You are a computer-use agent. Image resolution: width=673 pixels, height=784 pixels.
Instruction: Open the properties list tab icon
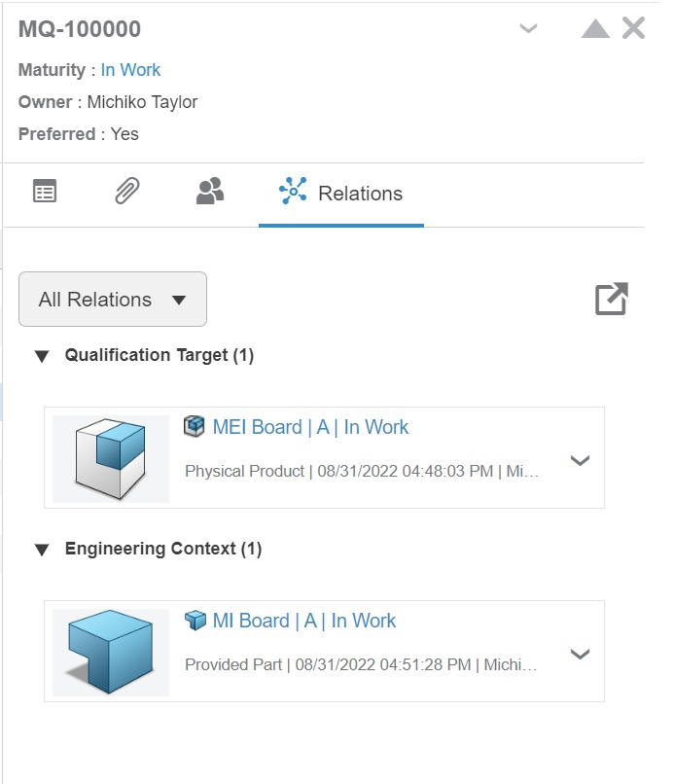coord(45,192)
